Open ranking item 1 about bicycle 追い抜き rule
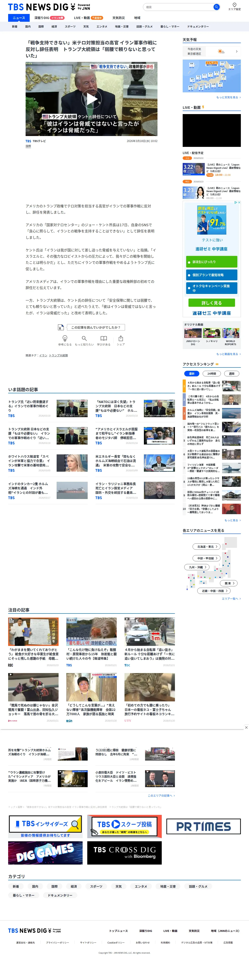The image size is (249, 980). click(212, 386)
